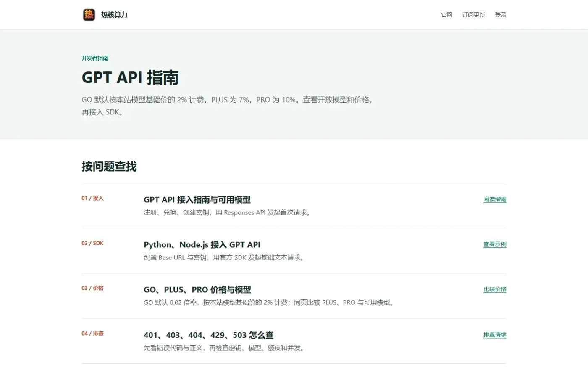Select the title GPT API 接入指南与可用模型
Screen dimensions: 588x368
(x=197, y=200)
